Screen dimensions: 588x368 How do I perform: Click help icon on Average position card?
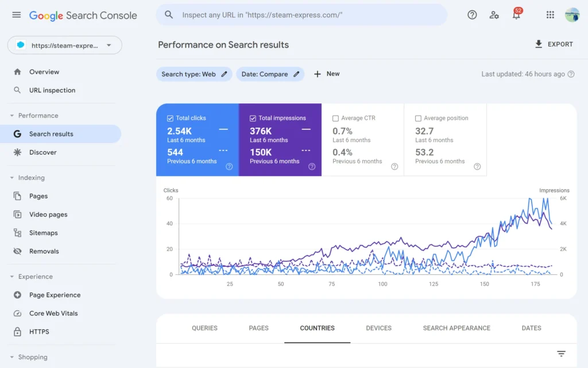coord(477,167)
